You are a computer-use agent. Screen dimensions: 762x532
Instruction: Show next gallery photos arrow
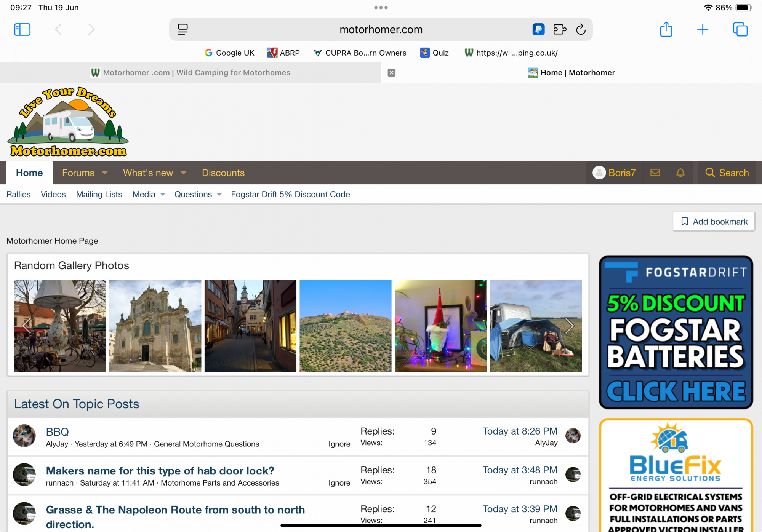pyautogui.click(x=569, y=326)
